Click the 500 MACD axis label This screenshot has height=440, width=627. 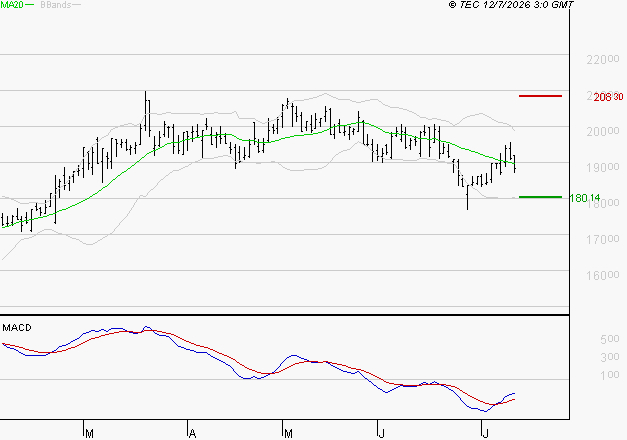point(610,339)
